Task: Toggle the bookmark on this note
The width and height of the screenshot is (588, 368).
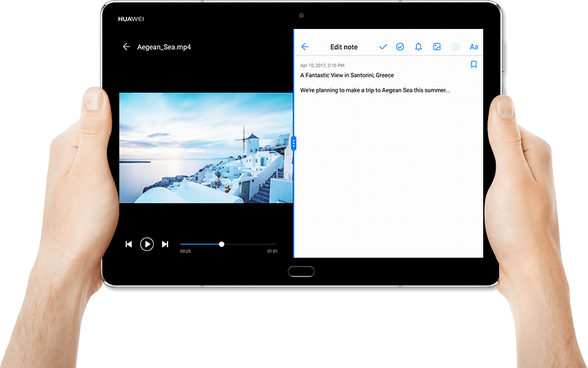Action: [x=474, y=64]
